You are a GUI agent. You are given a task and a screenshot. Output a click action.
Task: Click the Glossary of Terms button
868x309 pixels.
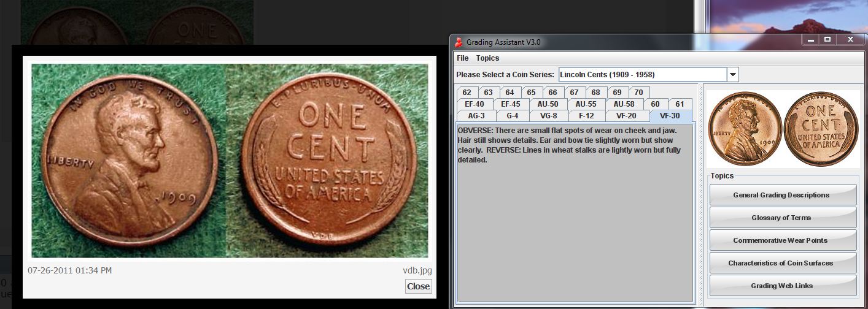782,218
